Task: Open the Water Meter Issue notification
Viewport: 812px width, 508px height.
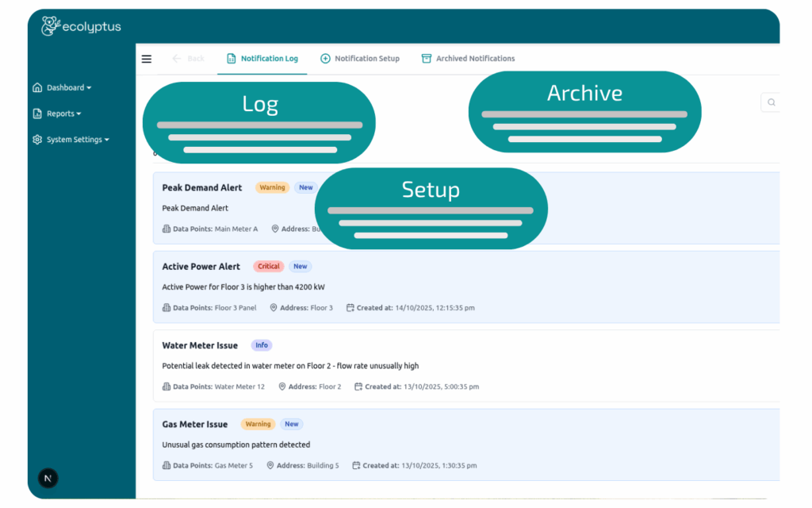Action: pos(200,346)
